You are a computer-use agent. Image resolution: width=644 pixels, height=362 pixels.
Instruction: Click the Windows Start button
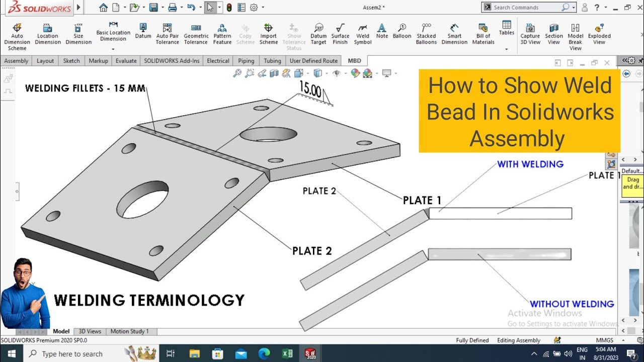tap(12, 354)
